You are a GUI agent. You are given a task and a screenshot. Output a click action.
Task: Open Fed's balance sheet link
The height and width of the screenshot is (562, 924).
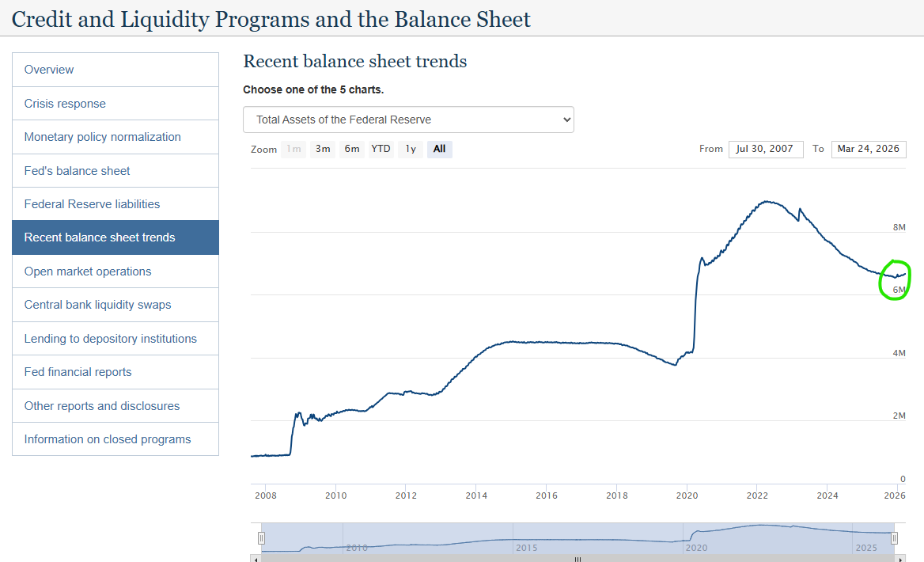(x=116, y=170)
